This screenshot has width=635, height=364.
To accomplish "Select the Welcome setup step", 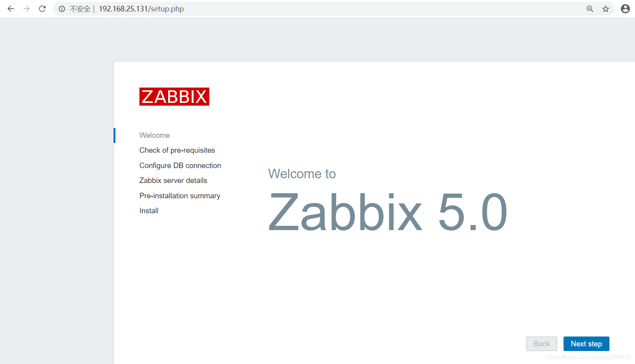I will [x=154, y=135].
